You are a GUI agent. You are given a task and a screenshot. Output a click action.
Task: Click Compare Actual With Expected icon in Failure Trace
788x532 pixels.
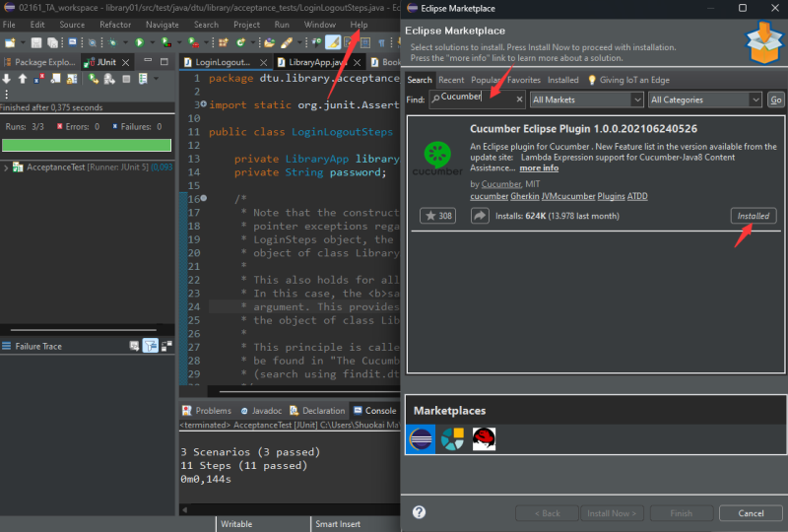coord(166,346)
